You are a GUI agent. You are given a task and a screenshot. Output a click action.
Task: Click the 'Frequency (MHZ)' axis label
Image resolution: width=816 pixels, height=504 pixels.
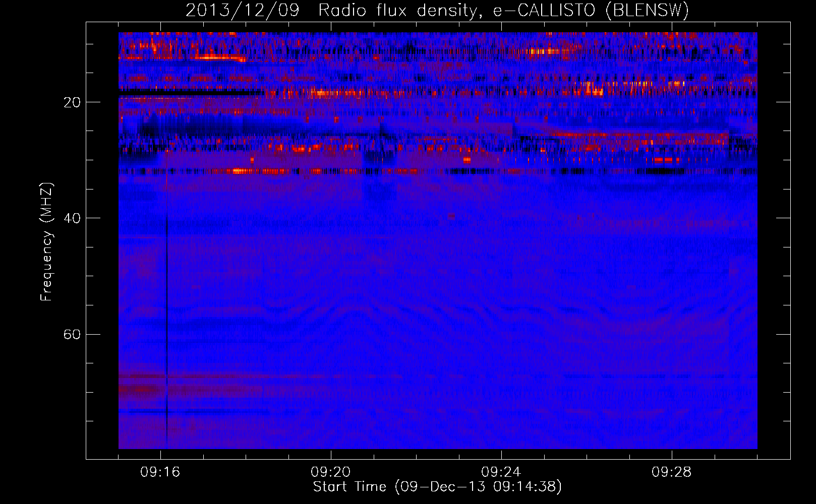[46, 242]
